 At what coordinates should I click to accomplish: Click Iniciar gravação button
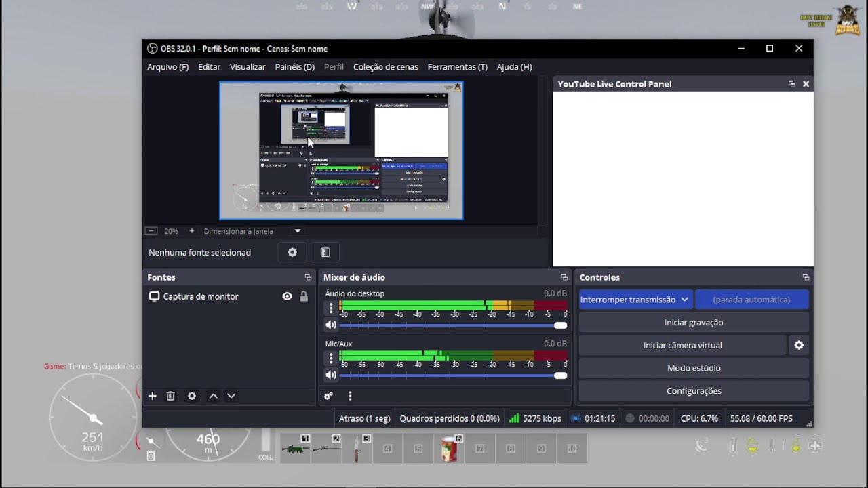pyautogui.click(x=694, y=323)
